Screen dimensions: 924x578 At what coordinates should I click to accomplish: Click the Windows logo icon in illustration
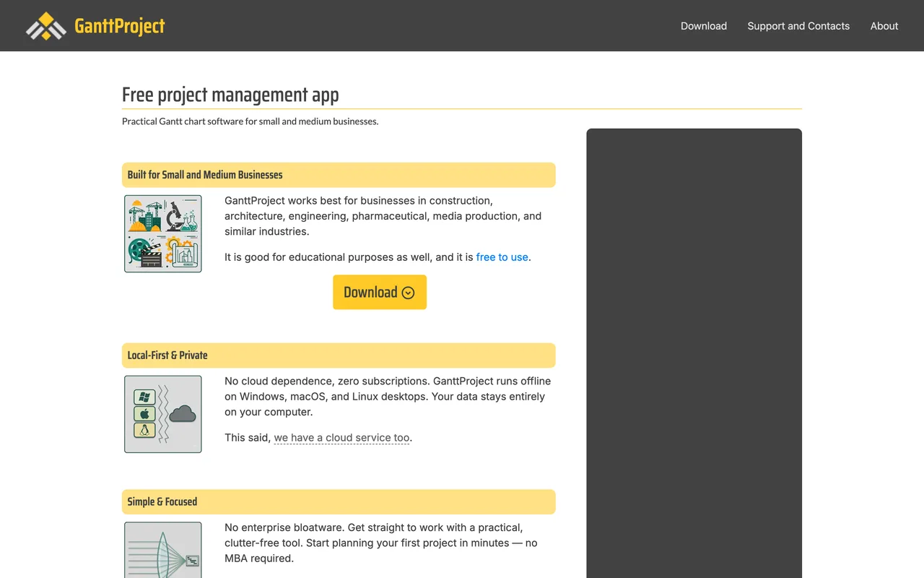point(144,397)
